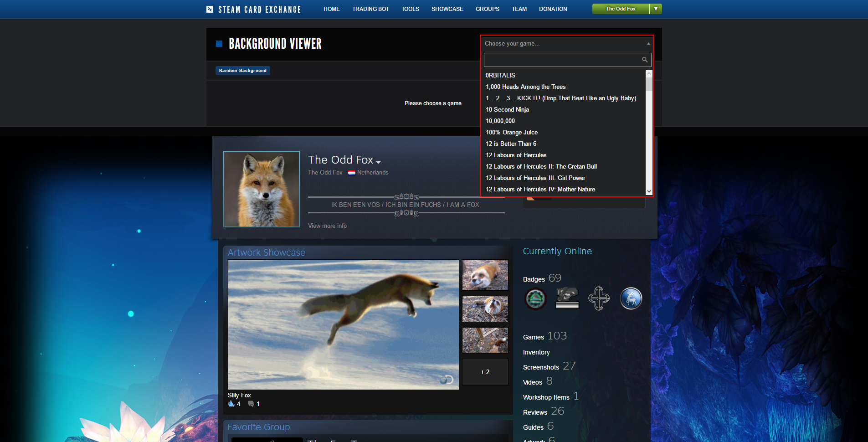
Task: Select 100% Orange Juice from the list
Action: click(x=565, y=132)
